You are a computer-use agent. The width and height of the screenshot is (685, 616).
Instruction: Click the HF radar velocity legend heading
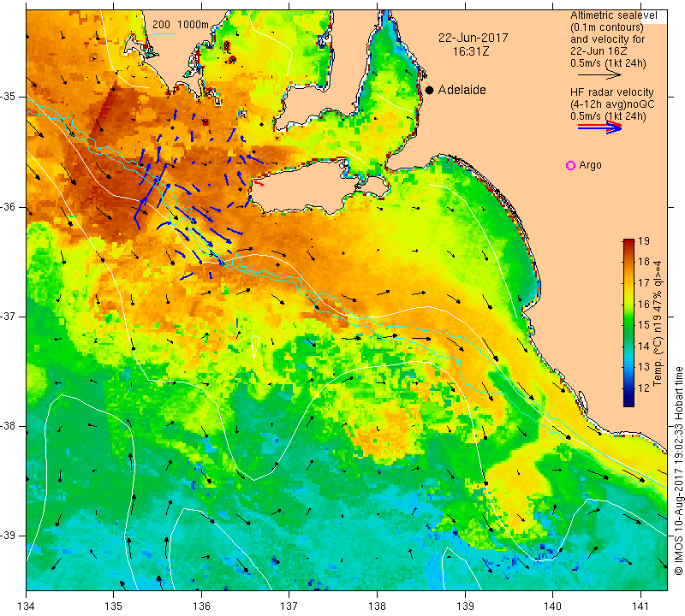611,92
